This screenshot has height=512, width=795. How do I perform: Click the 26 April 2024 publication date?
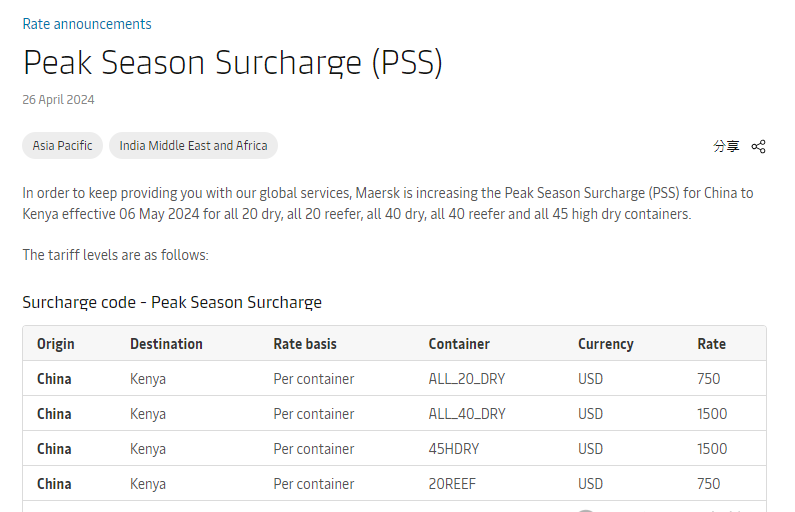(x=58, y=100)
